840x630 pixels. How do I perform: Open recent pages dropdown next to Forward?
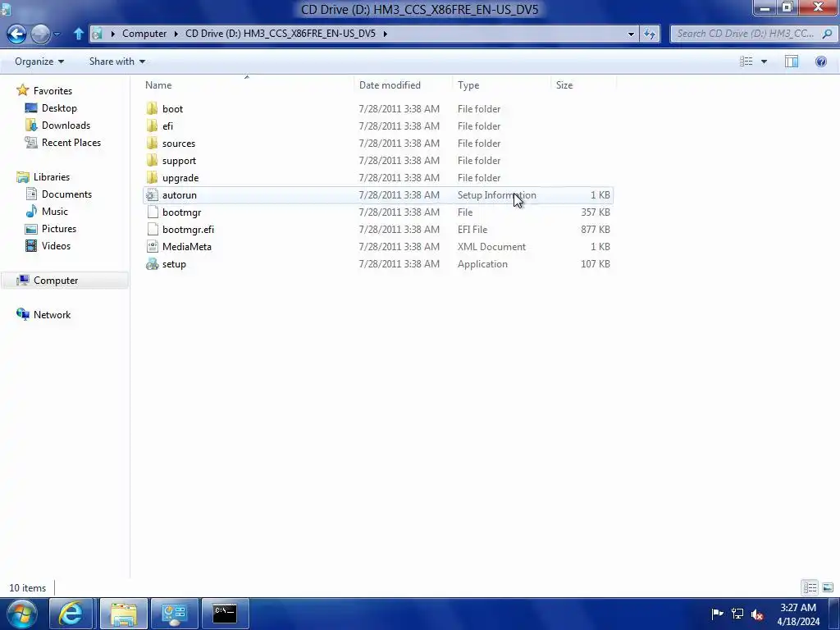coord(57,34)
